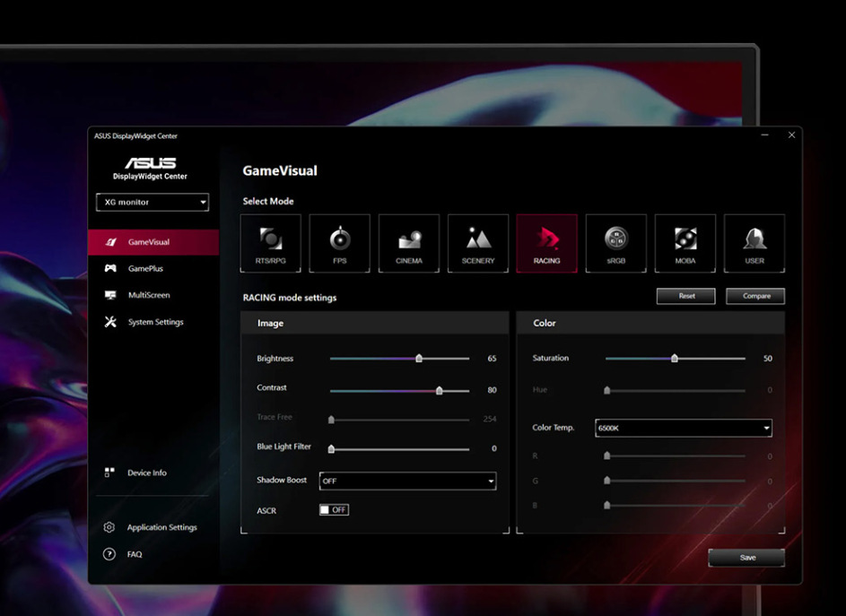Select the CINEMA mode tile

click(x=409, y=243)
